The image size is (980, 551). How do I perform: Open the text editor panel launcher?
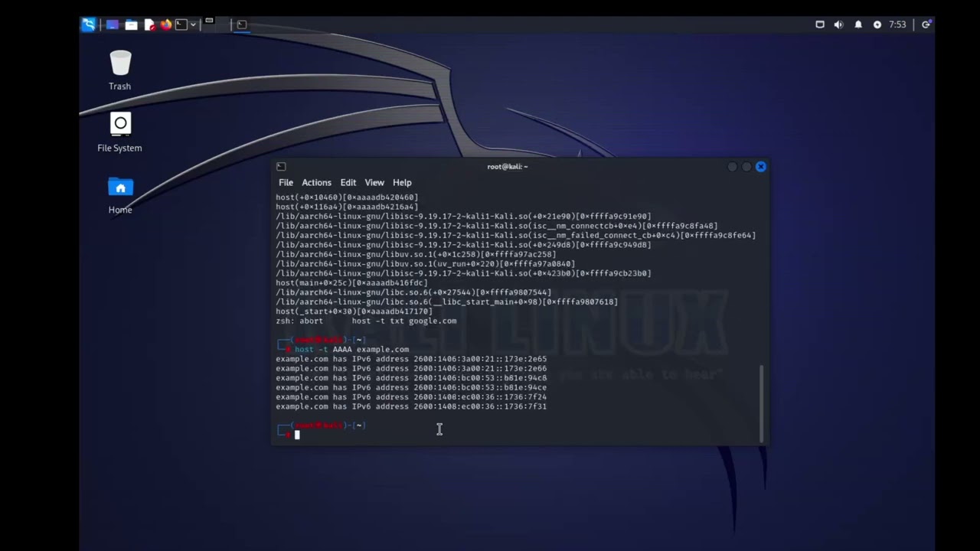click(149, 24)
